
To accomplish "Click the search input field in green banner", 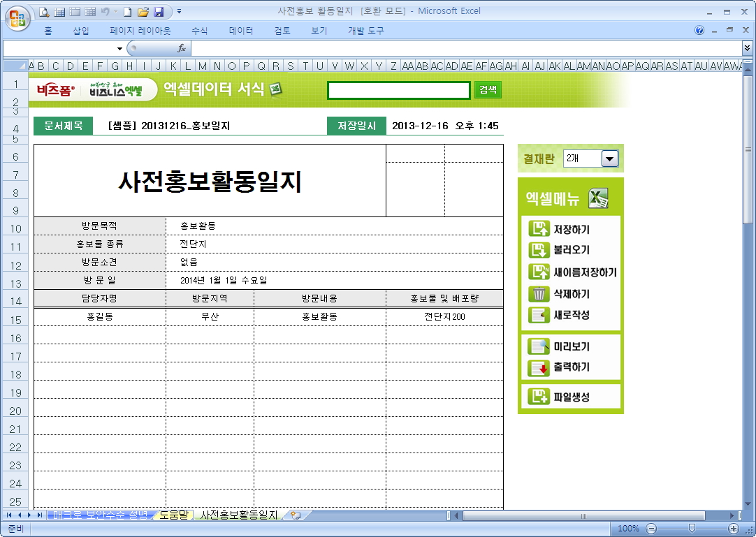I will 399,90.
